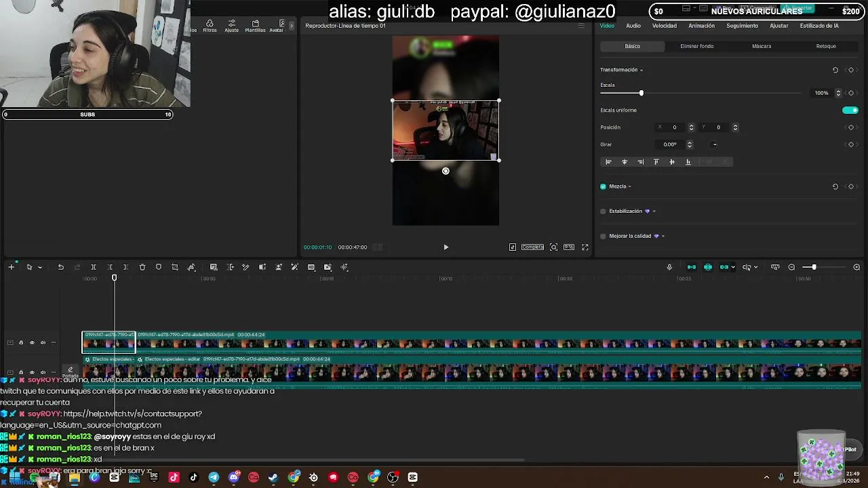Play the preview video

coord(446,247)
